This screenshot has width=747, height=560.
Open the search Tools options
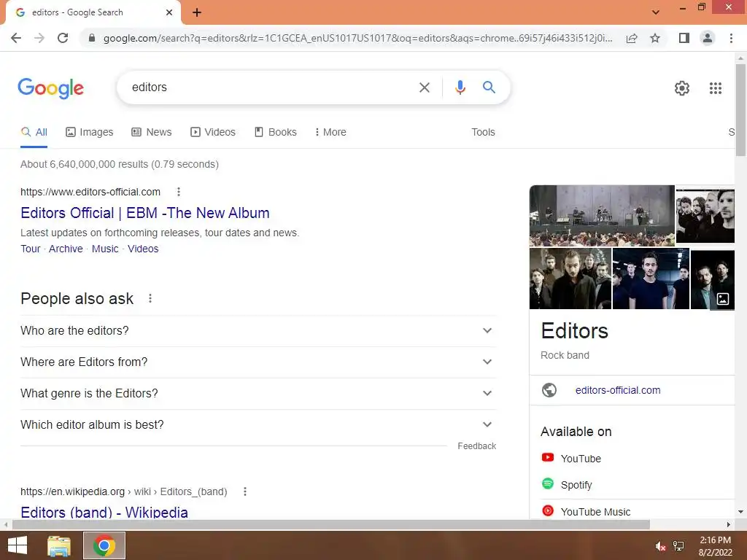(x=483, y=133)
